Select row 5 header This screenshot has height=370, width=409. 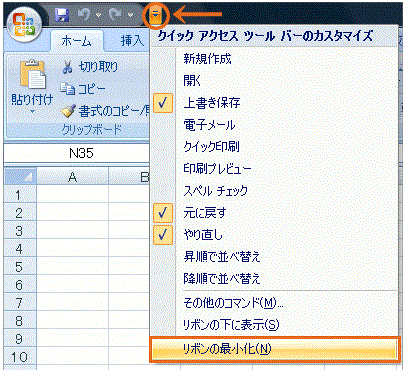pos(19,267)
